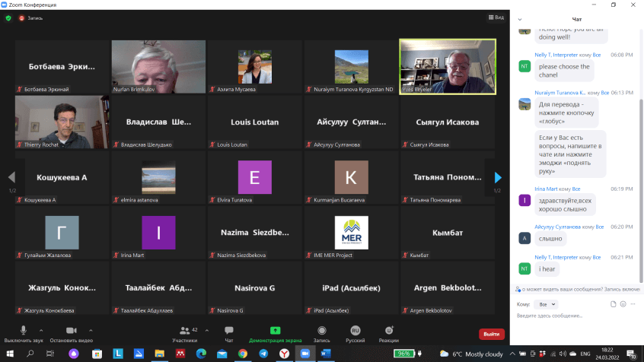Open Русский interpretation language selector
This screenshot has height=362, width=644.
click(355, 332)
